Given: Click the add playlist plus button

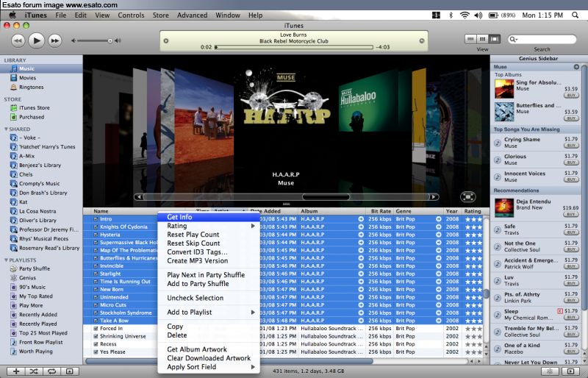Looking at the screenshot, I should [16, 371].
